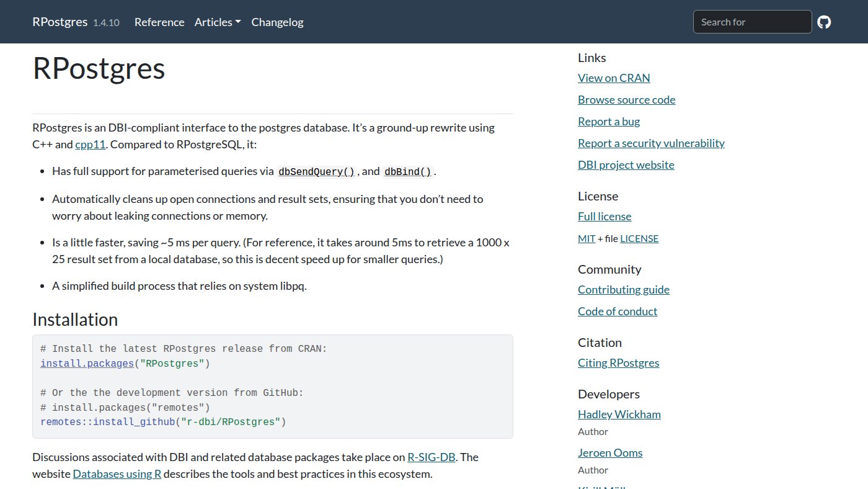Open the Contributing guide link
The height and width of the screenshot is (489, 868).
624,290
